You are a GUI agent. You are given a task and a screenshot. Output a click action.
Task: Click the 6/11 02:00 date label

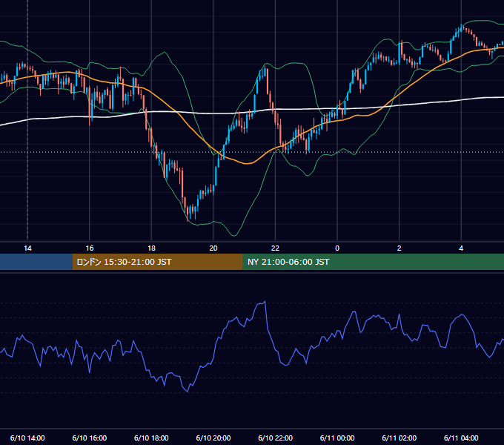pyautogui.click(x=399, y=438)
